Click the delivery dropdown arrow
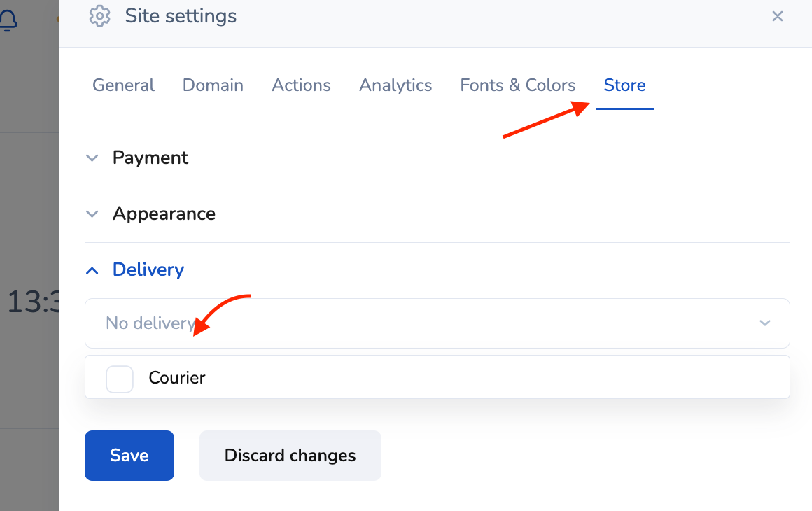Image resolution: width=812 pixels, height=511 pixels. point(764,323)
